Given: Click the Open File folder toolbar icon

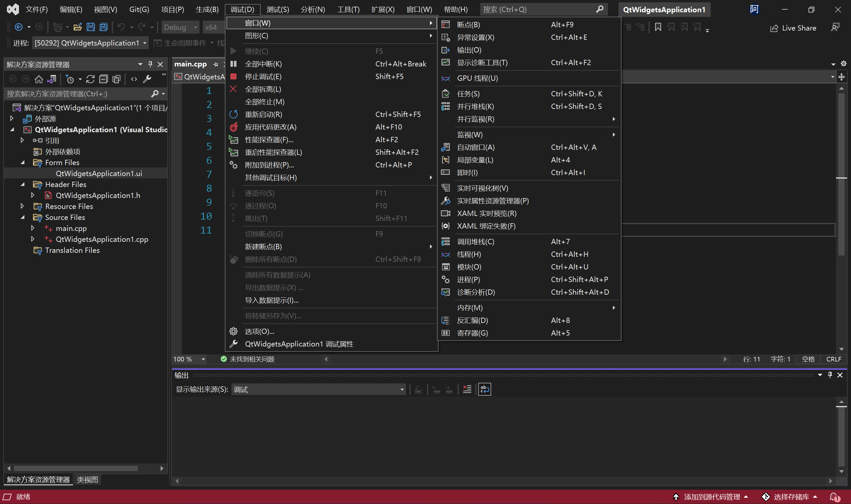Looking at the screenshot, I should pyautogui.click(x=77, y=27).
